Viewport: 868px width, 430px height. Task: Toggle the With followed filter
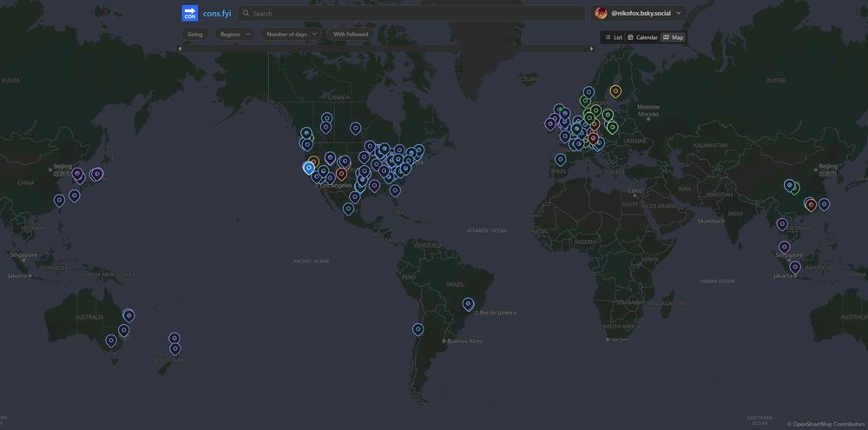point(351,35)
